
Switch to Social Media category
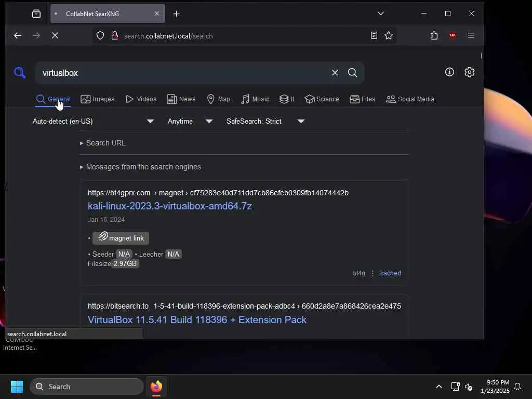coord(410,99)
